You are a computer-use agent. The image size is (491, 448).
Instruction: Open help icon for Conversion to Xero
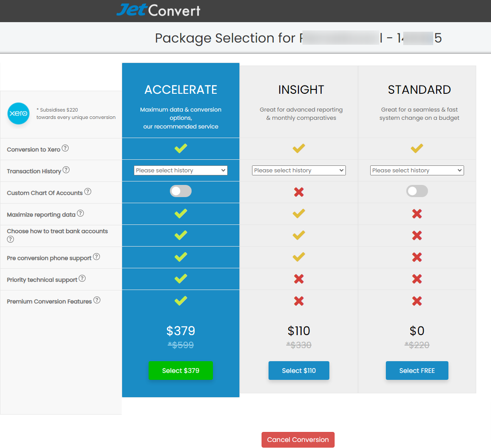point(65,148)
